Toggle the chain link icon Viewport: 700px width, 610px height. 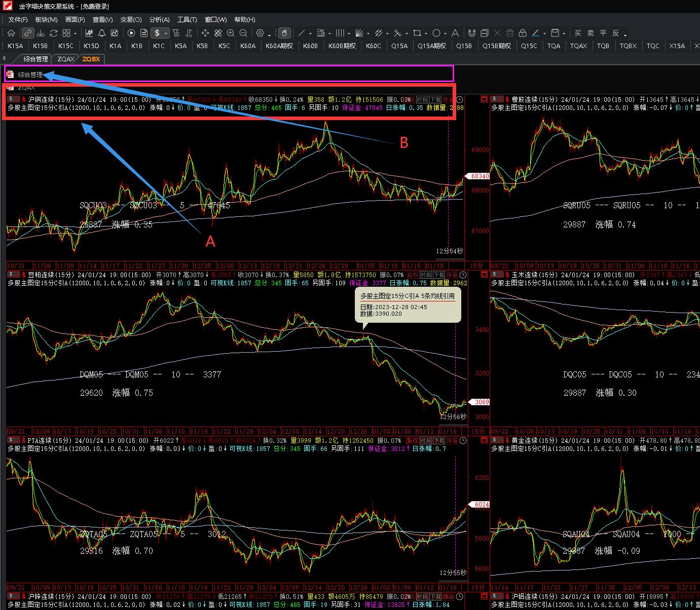[x=27, y=33]
